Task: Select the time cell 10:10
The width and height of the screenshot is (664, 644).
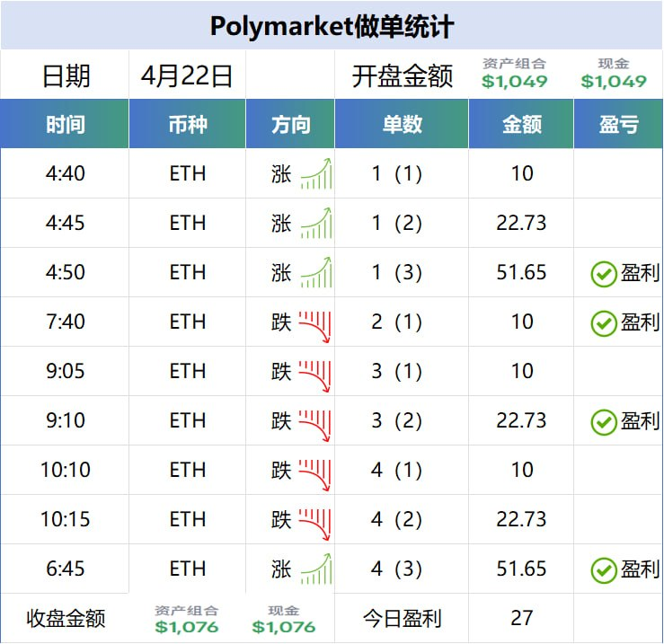Action: pos(66,470)
